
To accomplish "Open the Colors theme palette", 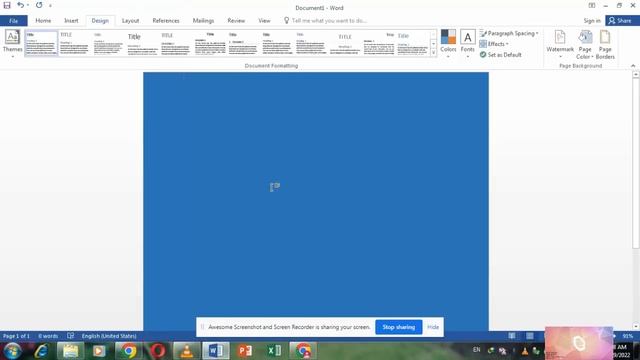I will [448, 43].
